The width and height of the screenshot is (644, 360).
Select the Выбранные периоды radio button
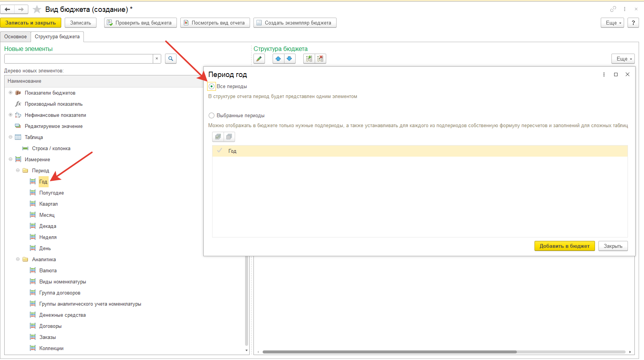[x=211, y=116]
